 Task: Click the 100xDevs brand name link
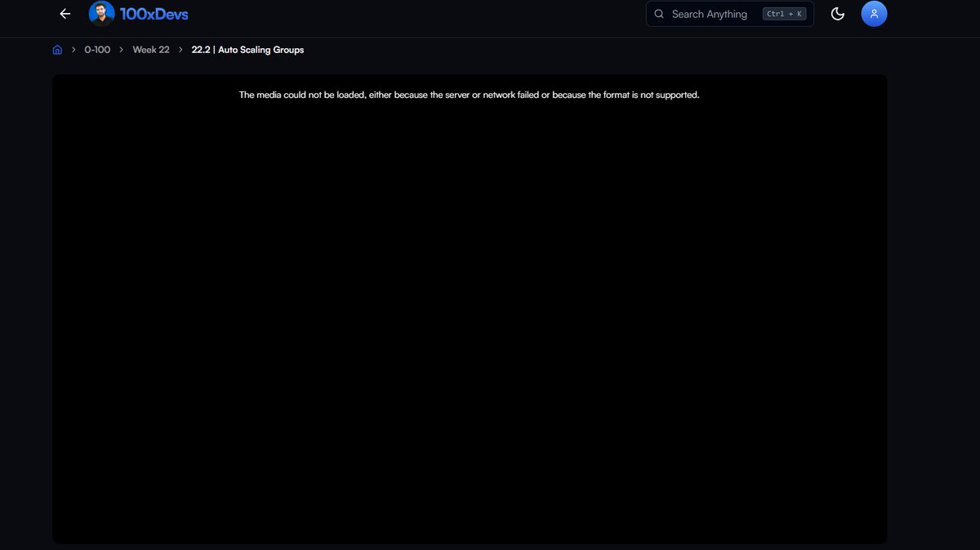tap(154, 14)
